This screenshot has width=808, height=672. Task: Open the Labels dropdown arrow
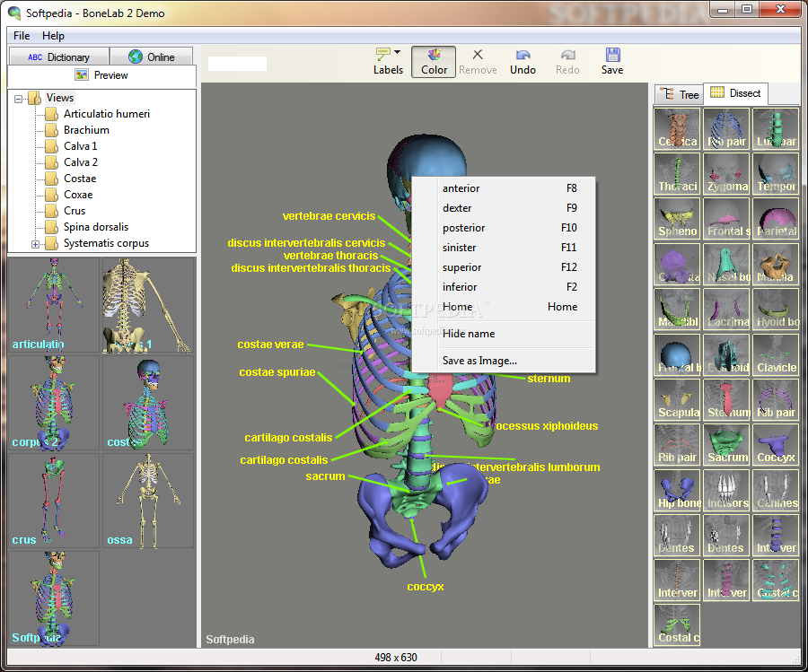(398, 52)
